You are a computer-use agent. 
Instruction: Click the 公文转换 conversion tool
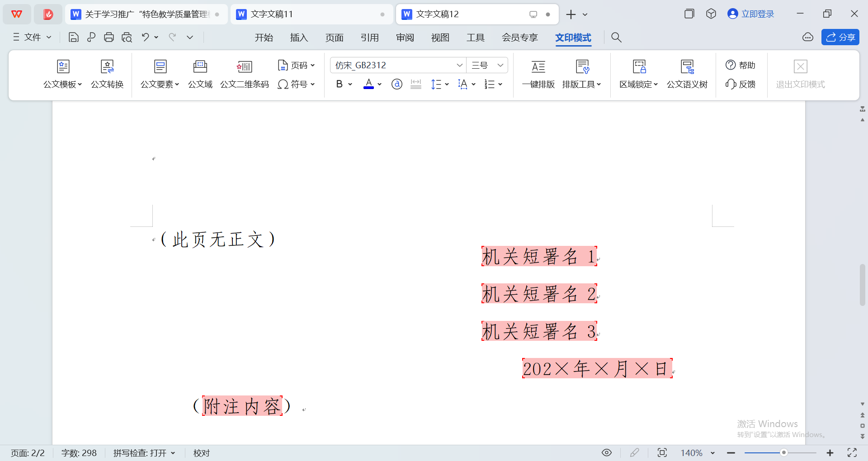point(107,75)
